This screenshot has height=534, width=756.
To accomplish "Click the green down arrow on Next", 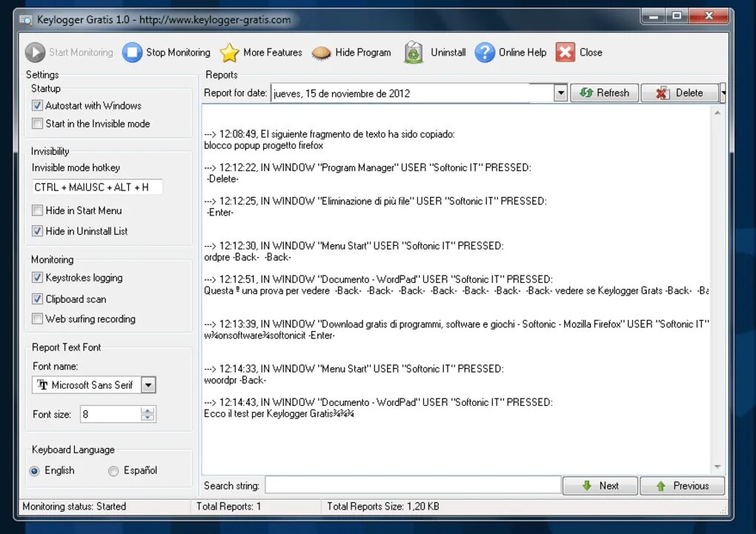I will (x=586, y=485).
